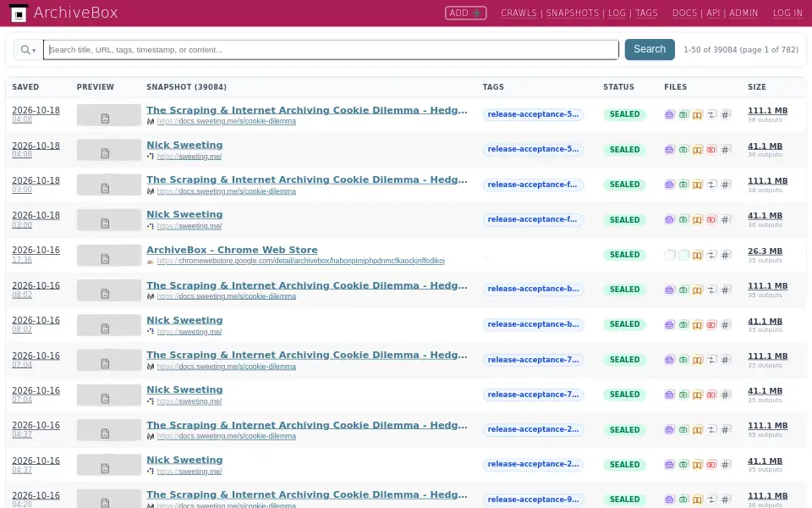Open TAGS in top navigation
Viewport: 812px width, 508px height.
646,13
